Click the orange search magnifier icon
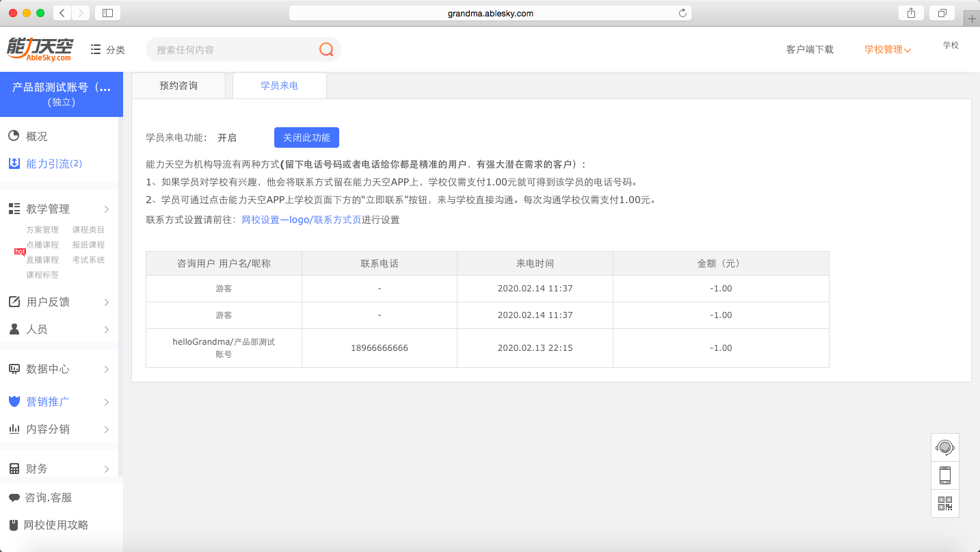Image resolution: width=980 pixels, height=552 pixels. [x=326, y=49]
